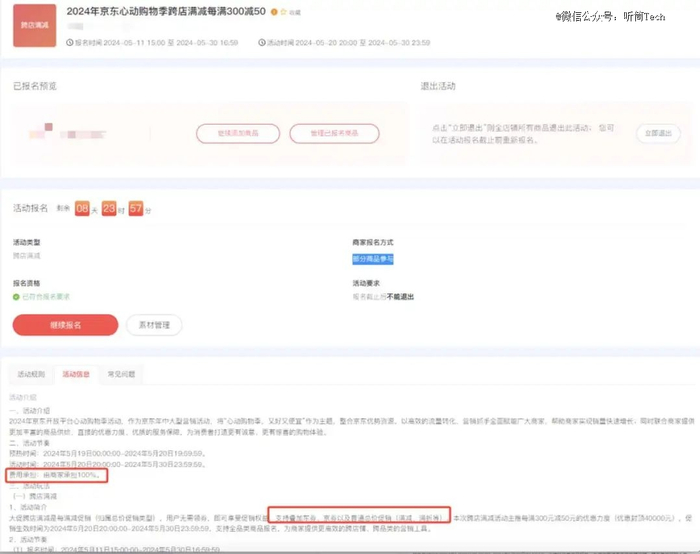Click the 二、活动节奏 heading
Image resolution: width=700 pixels, height=554 pixels.
29,443
